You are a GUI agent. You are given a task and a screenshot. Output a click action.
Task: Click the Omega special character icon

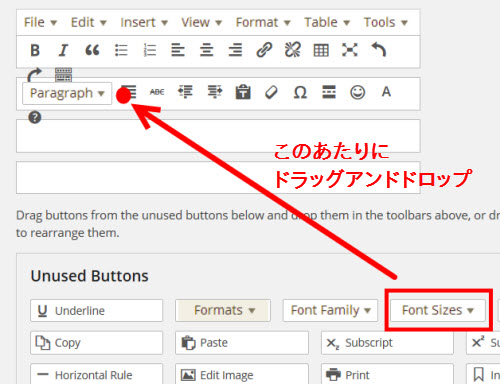(x=300, y=92)
